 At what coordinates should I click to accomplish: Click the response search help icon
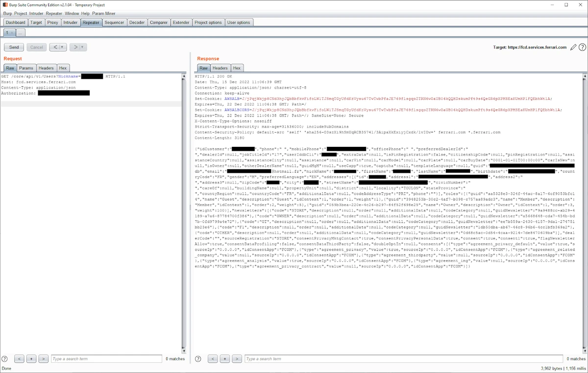coord(198,359)
